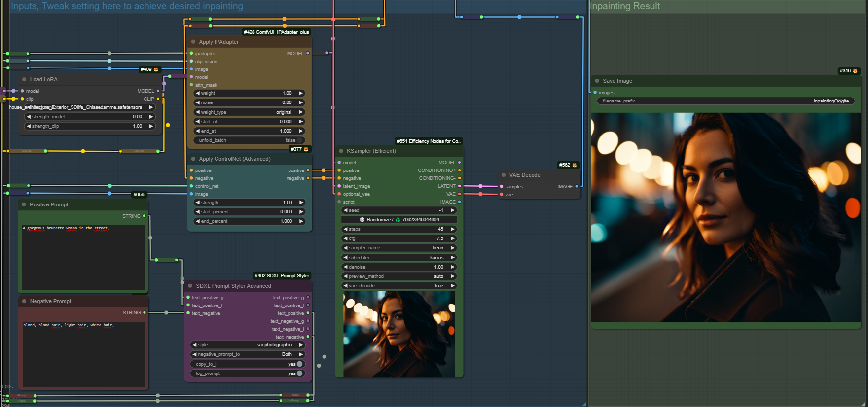This screenshot has height=407, width=868.
Task: Open the style sai-photographic dropdown
Action: (248, 345)
